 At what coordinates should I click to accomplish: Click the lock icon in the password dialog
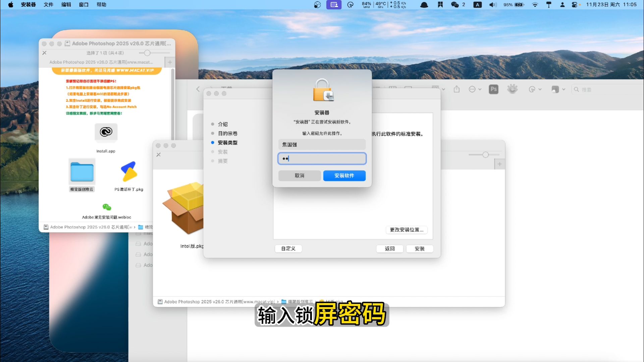(x=323, y=90)
